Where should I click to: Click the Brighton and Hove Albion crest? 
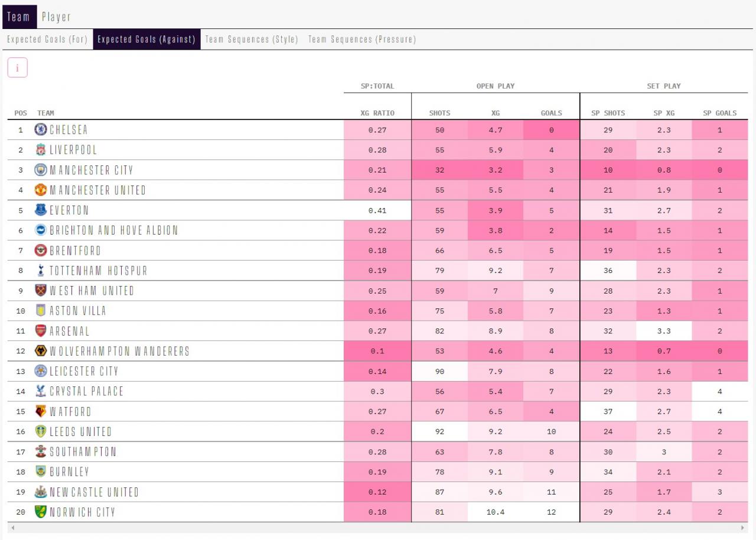click(x=41, y=230)
